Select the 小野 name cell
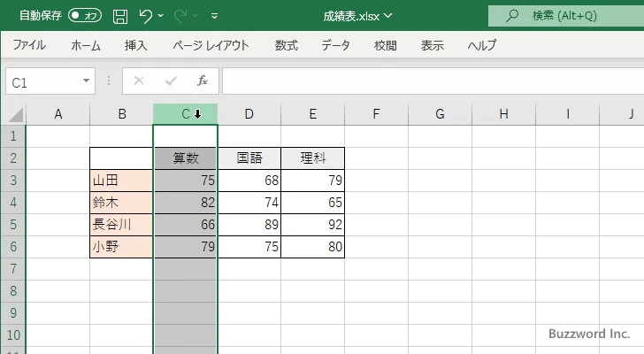The height and width of the screenshot is (354, 644). [x=121, y=247]
